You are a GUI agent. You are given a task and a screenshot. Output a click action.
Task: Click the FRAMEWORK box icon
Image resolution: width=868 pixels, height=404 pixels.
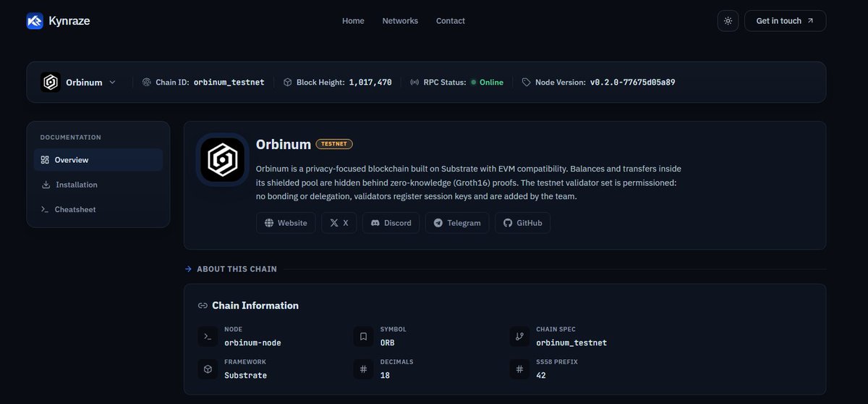pyautogui.click(x=208, y=369)
